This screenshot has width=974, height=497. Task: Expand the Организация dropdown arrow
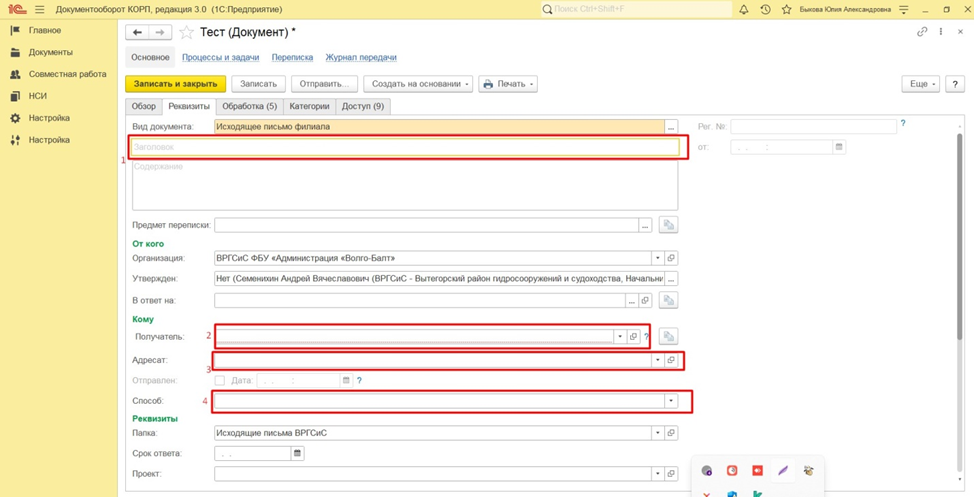click(658, 257)
